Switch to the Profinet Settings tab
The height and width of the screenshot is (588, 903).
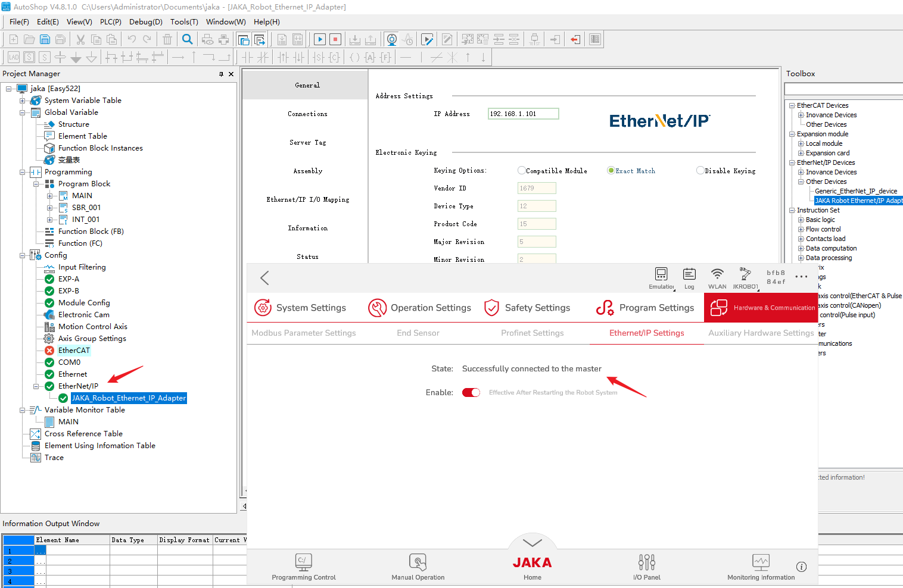point(532,333)
